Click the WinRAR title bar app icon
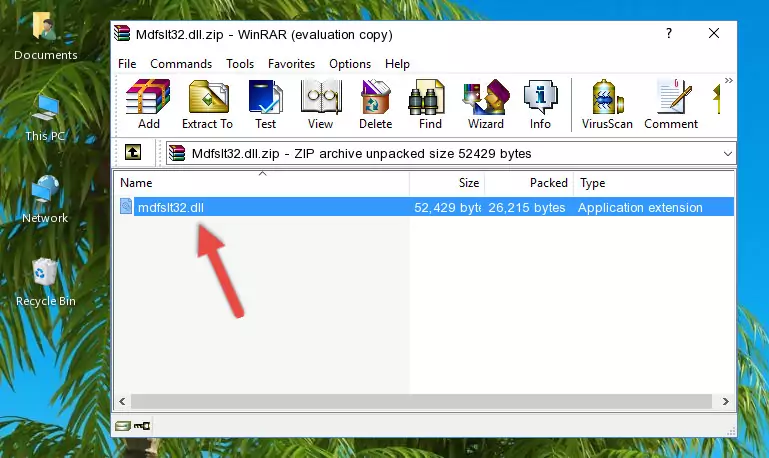The image size is (769, 458). [x=122, y=33]
